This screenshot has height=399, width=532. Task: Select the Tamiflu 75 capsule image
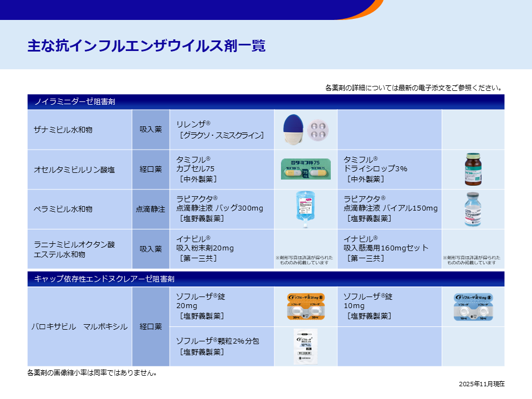click(x=305, y=169)
